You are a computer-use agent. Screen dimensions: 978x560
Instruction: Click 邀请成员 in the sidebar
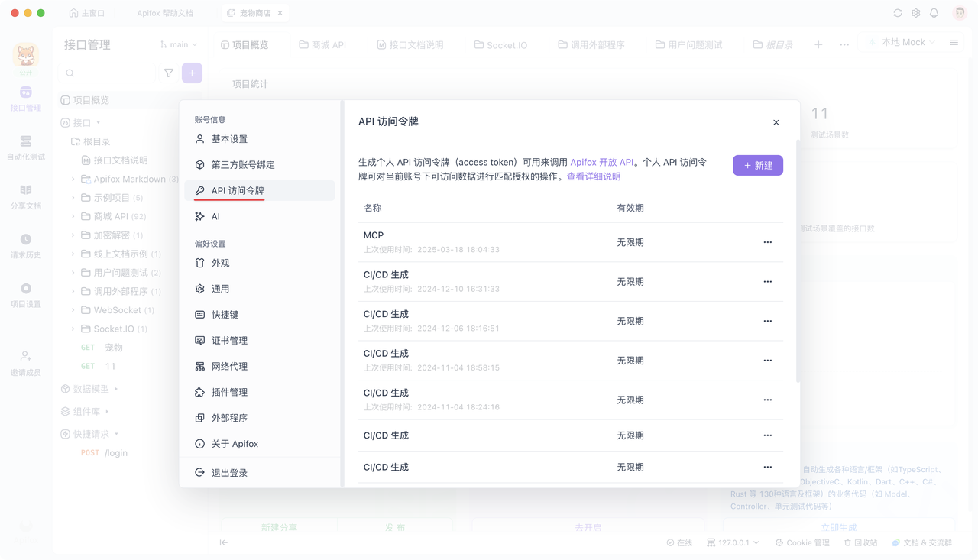[26, 364]
